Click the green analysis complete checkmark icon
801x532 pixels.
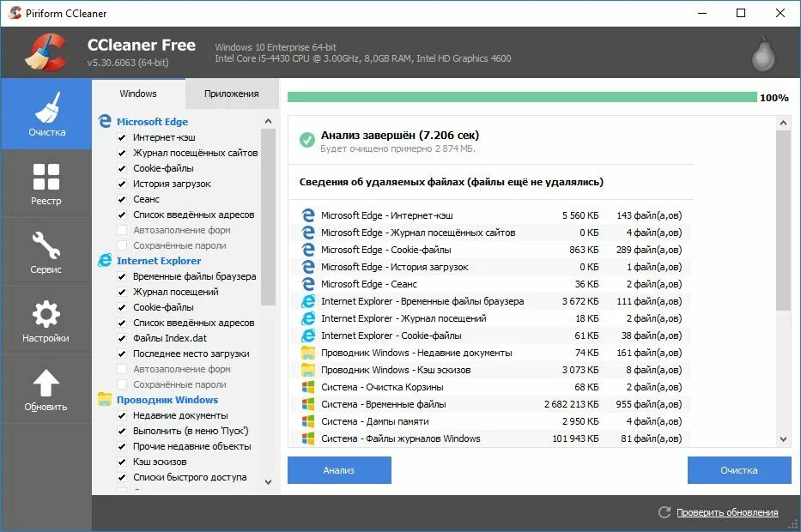click(307, 139)
